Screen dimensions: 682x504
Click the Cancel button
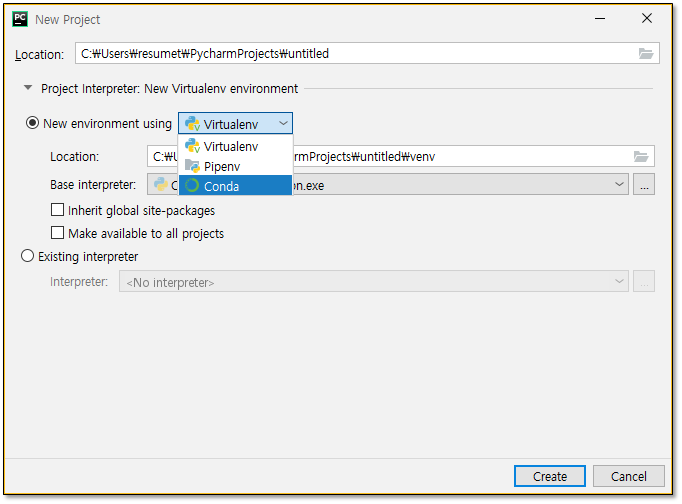click(629, 476)
